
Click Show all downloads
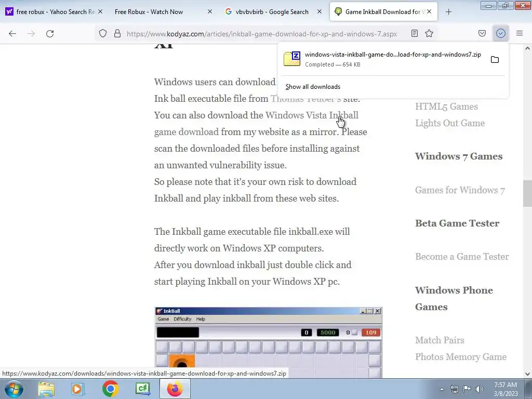[x=313, y=87]
